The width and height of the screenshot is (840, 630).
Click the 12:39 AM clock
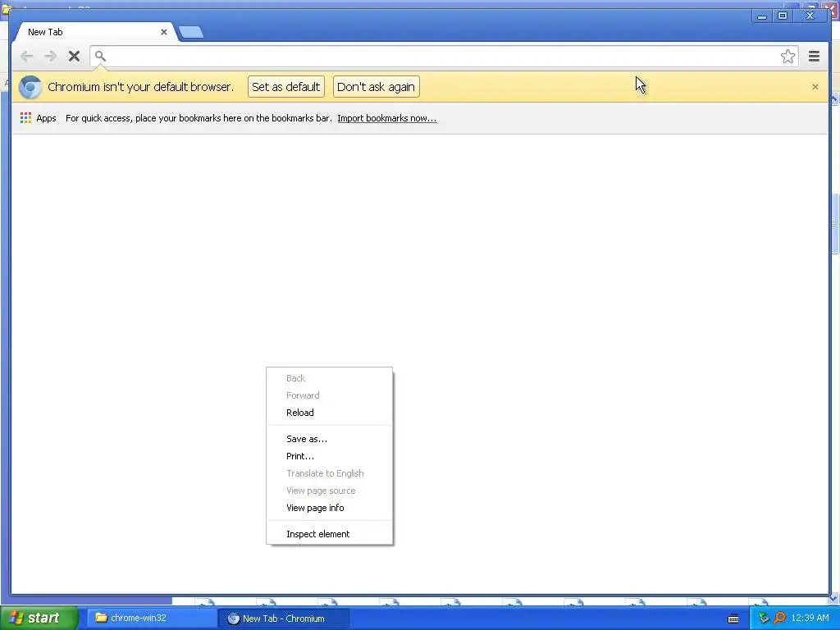click(810, 619)
